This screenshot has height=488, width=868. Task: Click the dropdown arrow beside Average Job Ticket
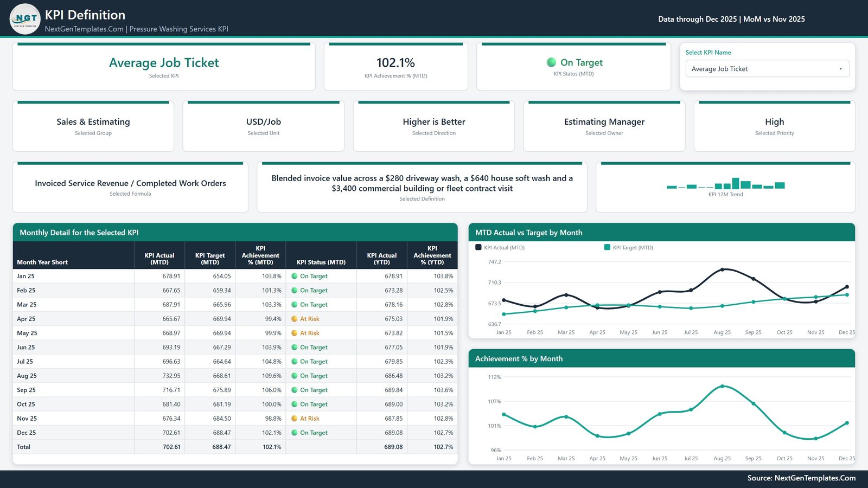click(x=841, y=69)
